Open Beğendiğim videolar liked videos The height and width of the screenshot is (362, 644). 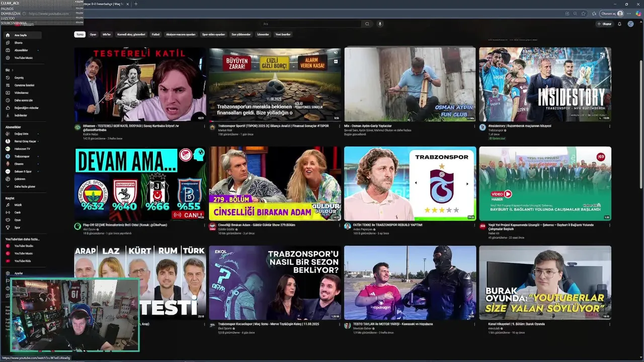point(22,108)
